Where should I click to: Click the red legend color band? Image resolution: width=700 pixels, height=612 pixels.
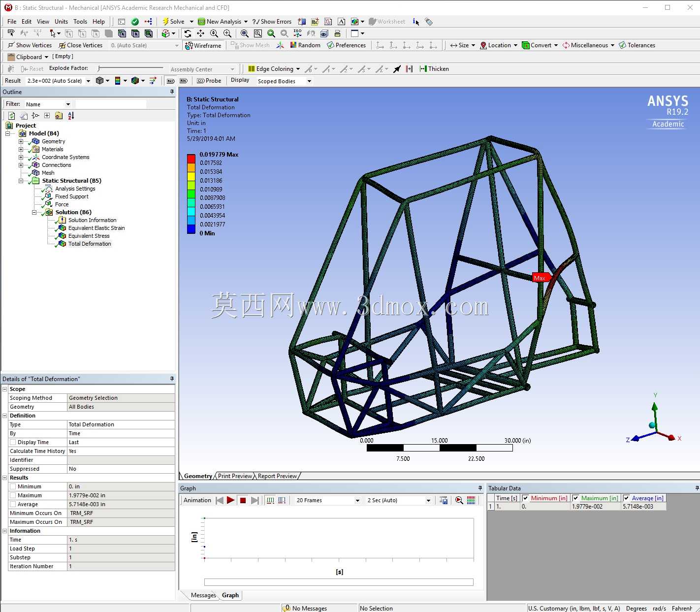191,159
